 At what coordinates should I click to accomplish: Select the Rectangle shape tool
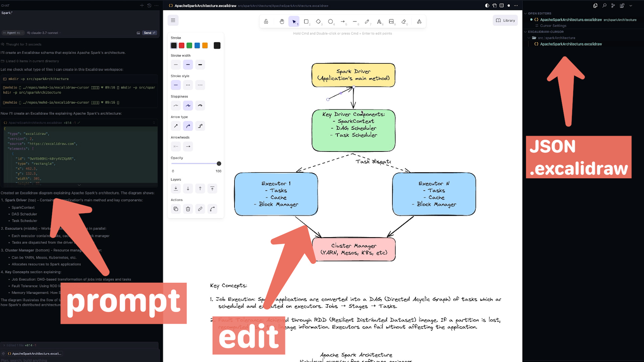click(x=306, y=21)
